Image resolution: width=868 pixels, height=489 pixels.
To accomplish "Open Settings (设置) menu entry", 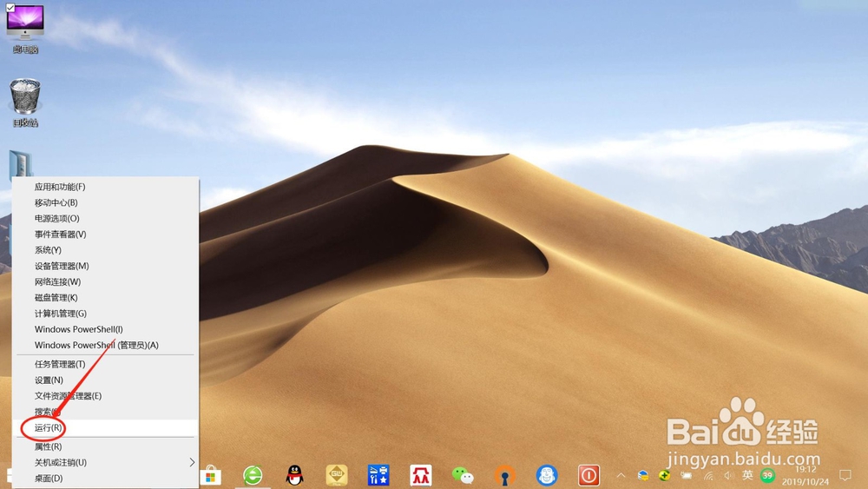I will pos(105,380).
